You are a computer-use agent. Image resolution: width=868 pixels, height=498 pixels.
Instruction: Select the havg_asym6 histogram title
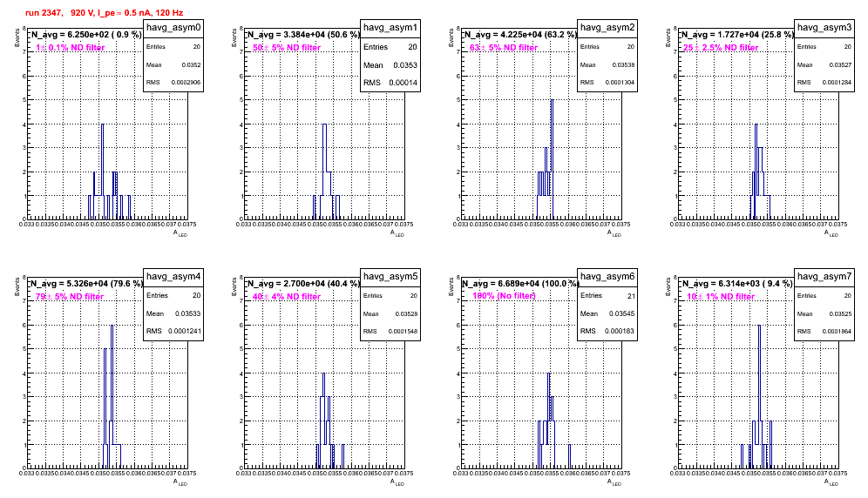tap(607, 276)
